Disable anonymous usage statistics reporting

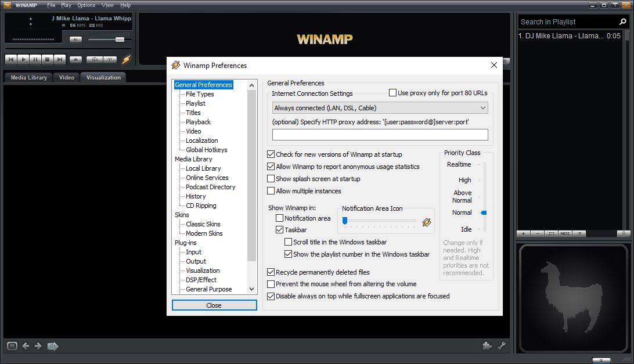click(x=343, y=166)
